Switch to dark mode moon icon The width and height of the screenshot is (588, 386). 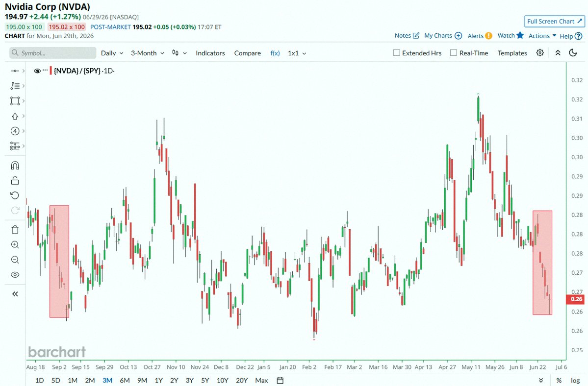pos(573,53)
